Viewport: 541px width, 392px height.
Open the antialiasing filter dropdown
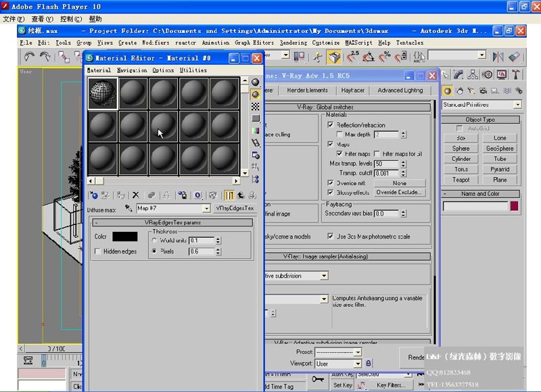(324, 299)
